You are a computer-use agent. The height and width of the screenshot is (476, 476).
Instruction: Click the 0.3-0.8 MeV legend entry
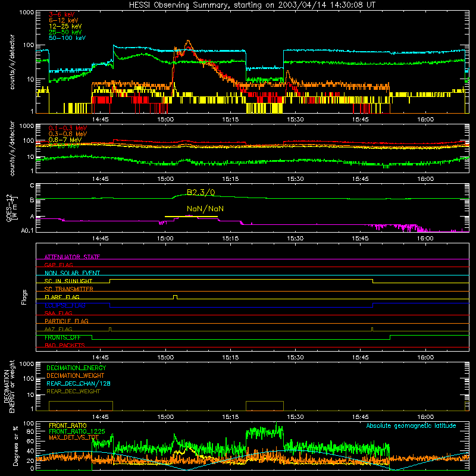(68, 134)
